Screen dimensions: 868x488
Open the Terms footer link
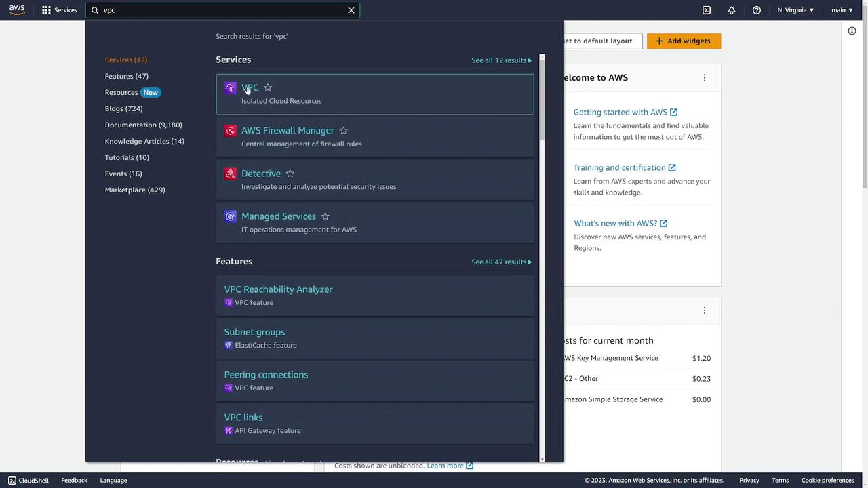(781, 480)
